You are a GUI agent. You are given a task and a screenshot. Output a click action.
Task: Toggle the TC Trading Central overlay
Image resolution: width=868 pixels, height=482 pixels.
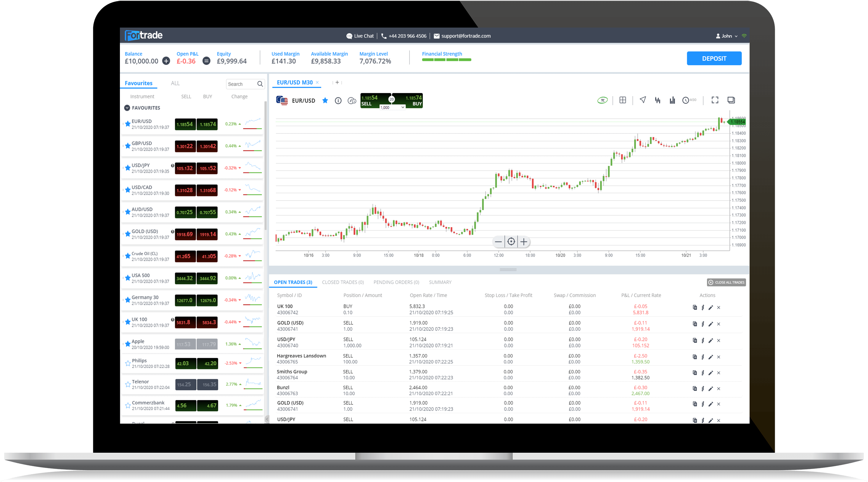[602, 100]
